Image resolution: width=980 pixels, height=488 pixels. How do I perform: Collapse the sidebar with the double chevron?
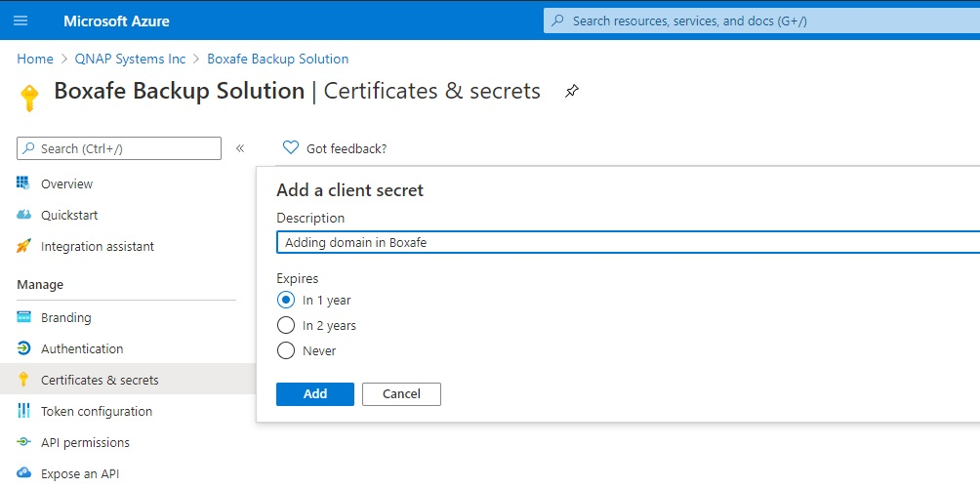pos(240,148)
